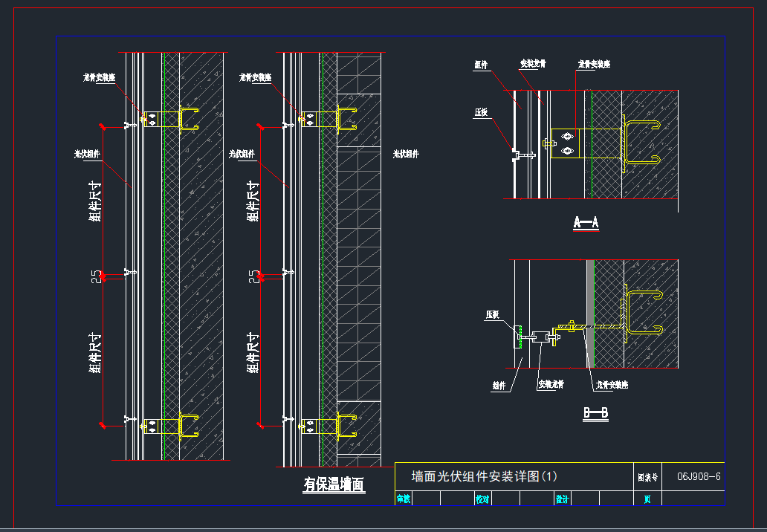
Task: Select the atlas number "06J908-6"
Action: [x=699, y=476]
